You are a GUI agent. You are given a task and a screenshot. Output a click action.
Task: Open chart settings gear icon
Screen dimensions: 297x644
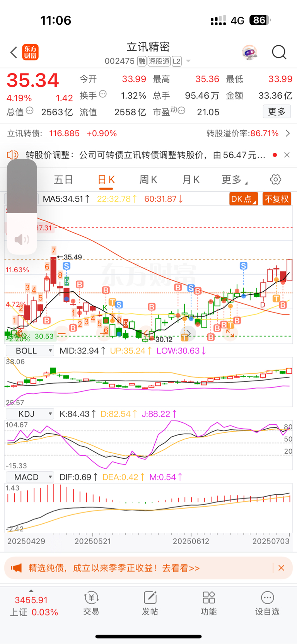tap(275, 179)
